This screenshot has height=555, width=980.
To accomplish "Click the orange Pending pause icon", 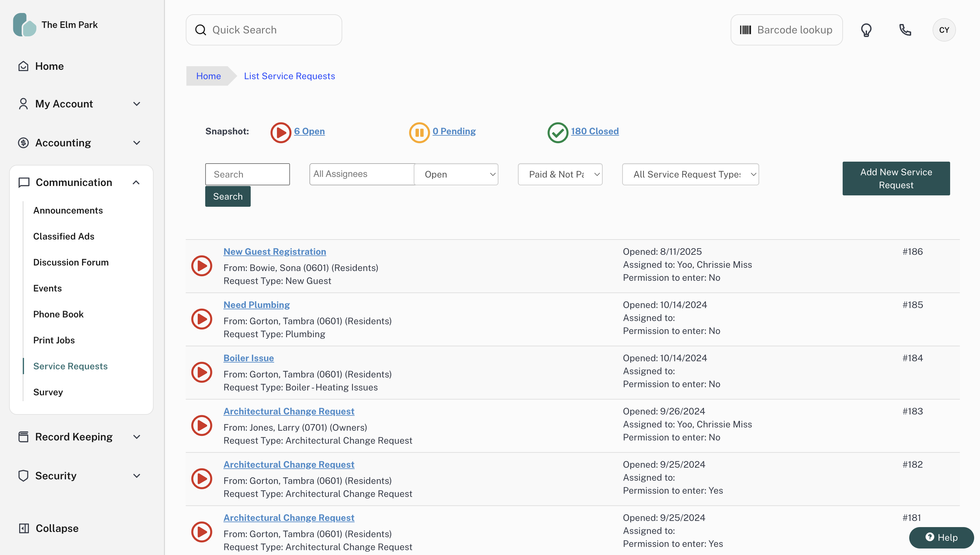I will tap(419, 132).
